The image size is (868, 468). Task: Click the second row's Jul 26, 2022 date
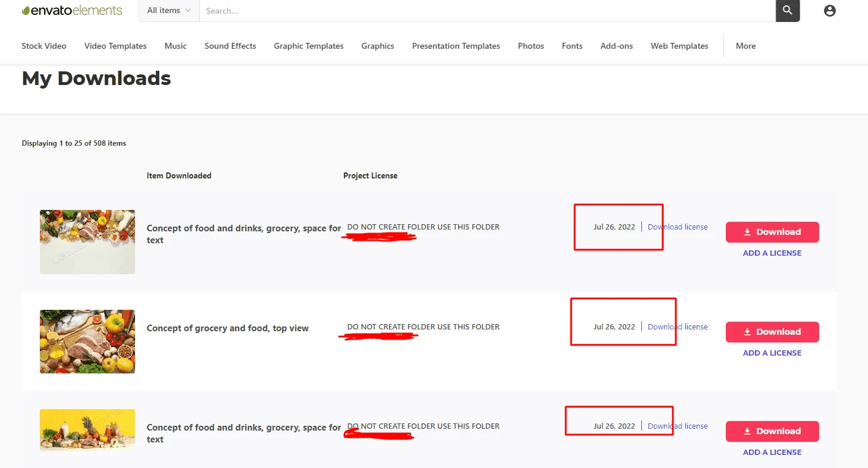click(614, 327)
